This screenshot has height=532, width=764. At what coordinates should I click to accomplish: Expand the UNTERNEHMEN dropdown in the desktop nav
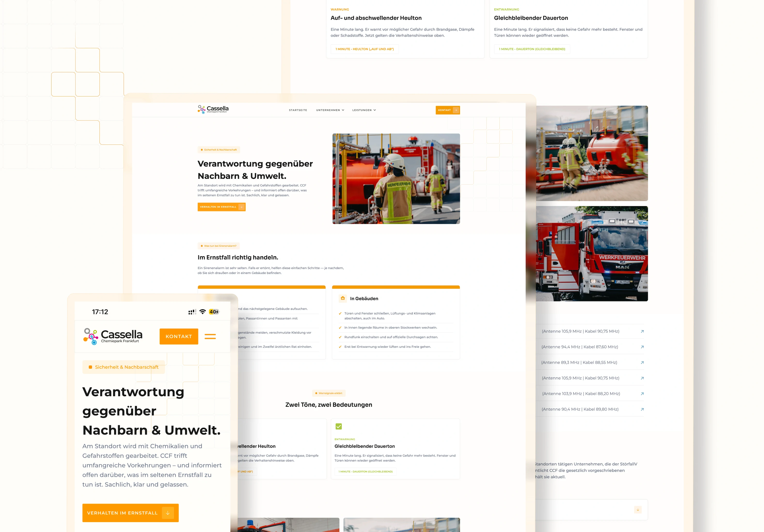(330, 110)
